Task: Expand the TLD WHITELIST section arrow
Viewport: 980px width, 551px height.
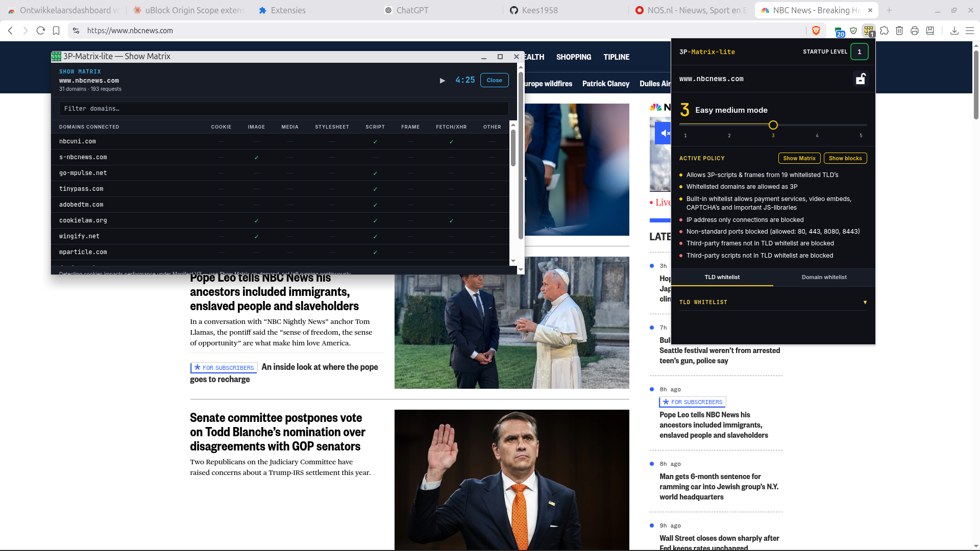Action: pyautogui.click(x=865, y=303)
